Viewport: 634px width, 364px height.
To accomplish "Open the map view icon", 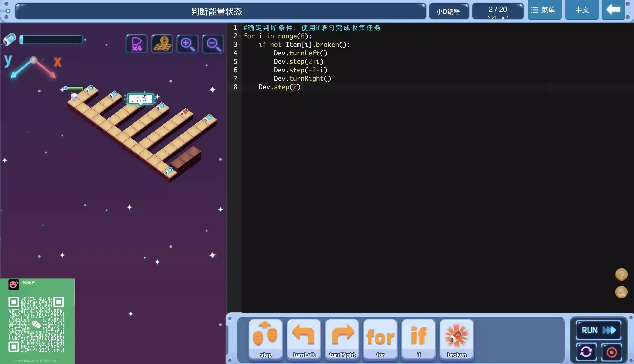I will click(x=162, y=44).
